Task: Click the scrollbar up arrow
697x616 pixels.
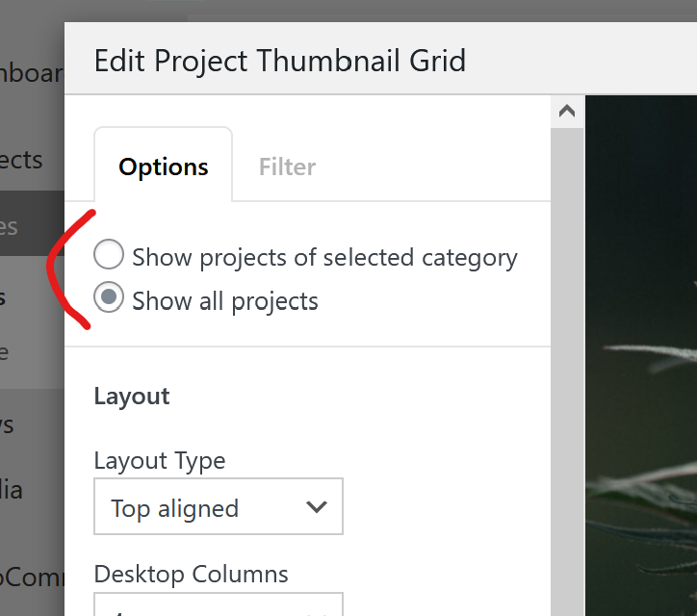Action: (567, 112)
